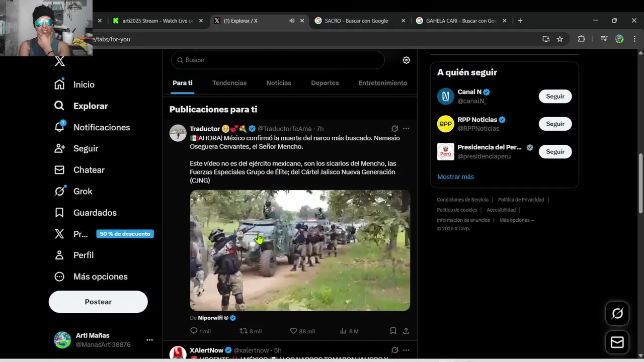Click Grok explain icon on Traductor post
This screenshot has width=644, height=362.
coord(395,129)
